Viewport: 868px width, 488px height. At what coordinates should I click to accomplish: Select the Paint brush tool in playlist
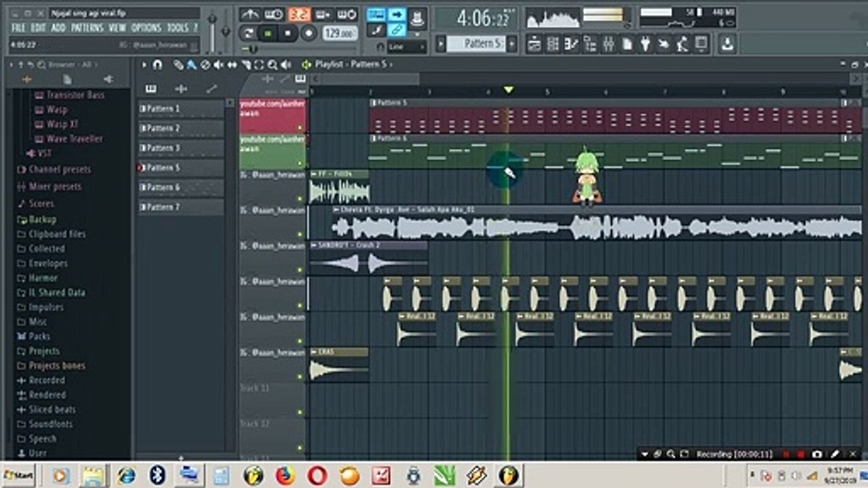191,65
